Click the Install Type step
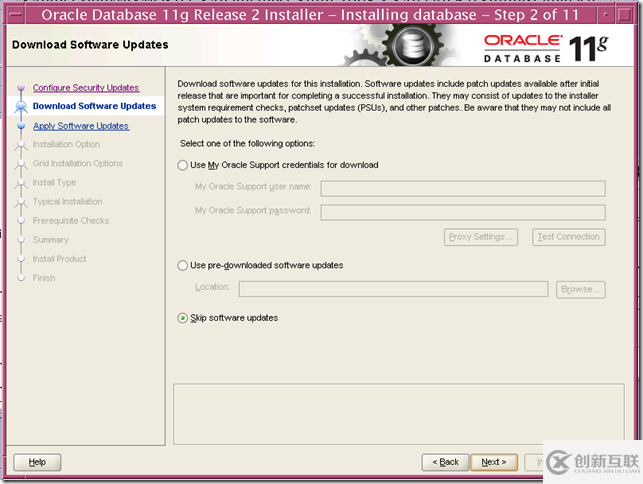The width and height of the screenshot is (643, 484). coord(54,183)
